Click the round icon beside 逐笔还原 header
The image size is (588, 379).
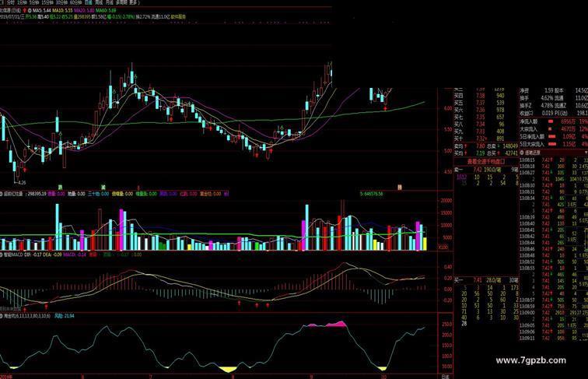click(522, 153)
